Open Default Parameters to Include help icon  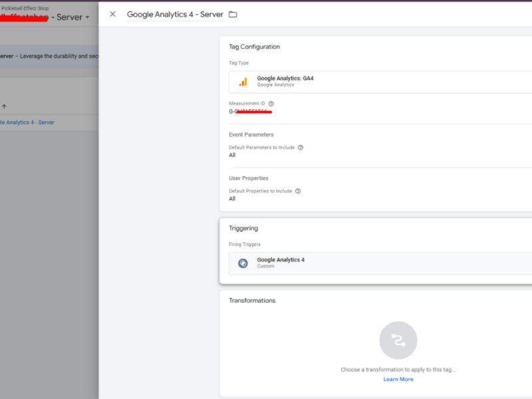point(301,148)
